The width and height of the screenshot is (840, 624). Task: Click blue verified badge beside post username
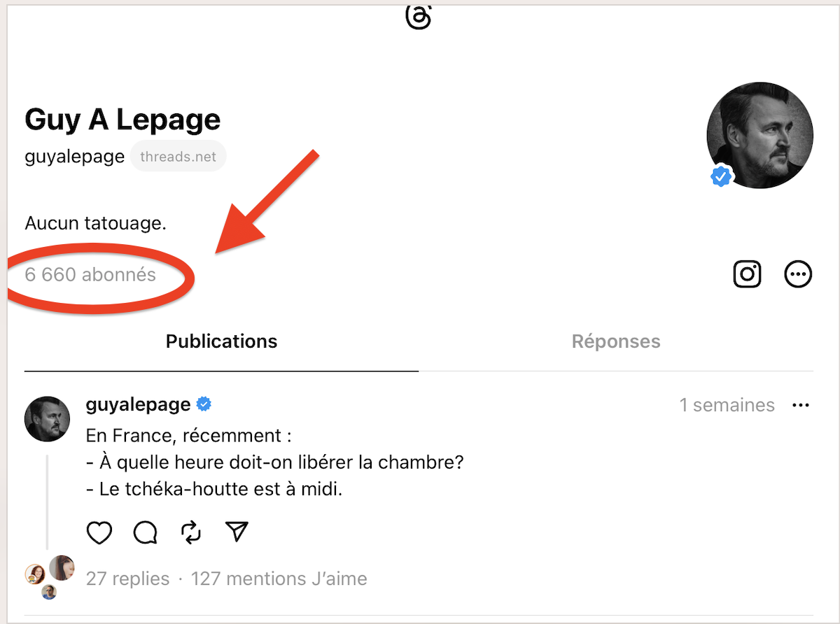coord(204,404)
